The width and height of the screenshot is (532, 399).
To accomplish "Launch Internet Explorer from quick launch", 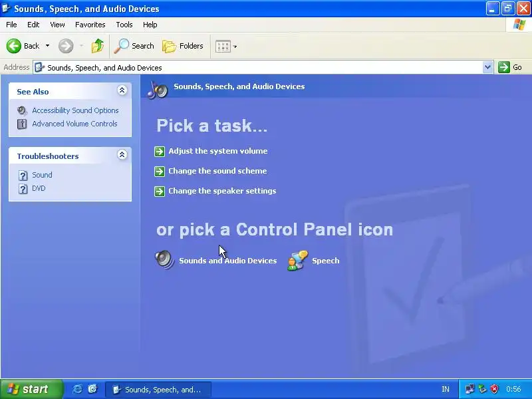I will point(77,389).
